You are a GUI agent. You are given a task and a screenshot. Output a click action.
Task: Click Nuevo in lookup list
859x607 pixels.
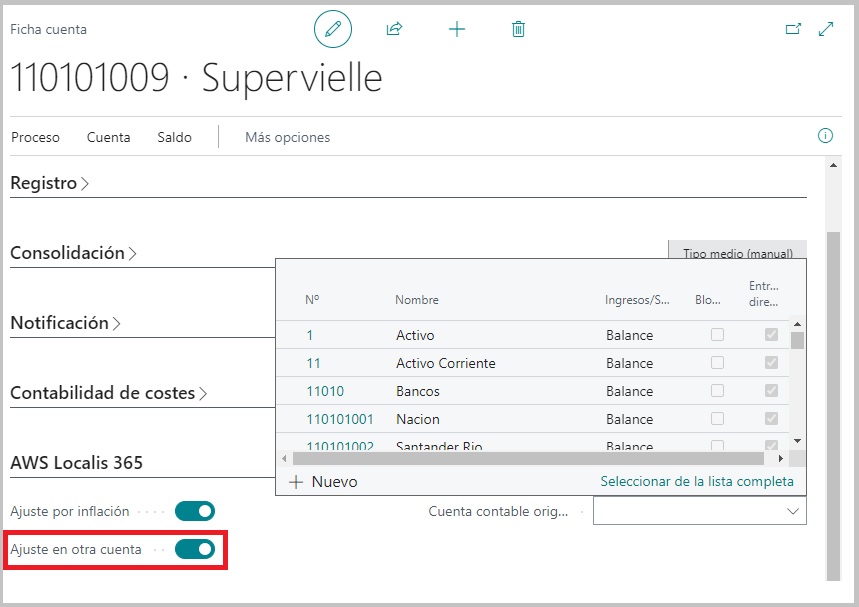[334, 482]
